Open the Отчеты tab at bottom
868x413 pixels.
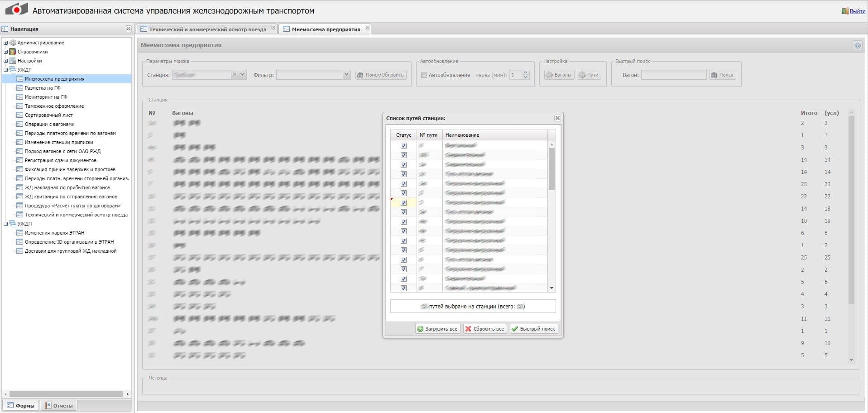tap(59, 406)
